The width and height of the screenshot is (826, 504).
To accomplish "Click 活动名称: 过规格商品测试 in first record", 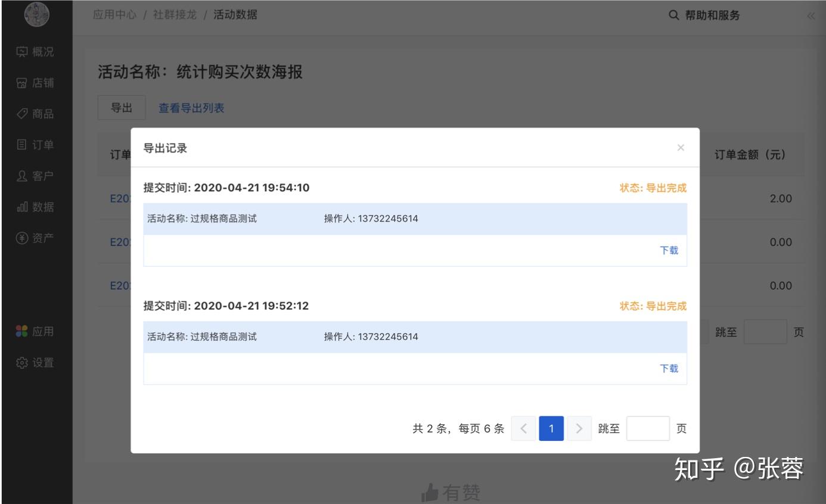I will 202,219.
